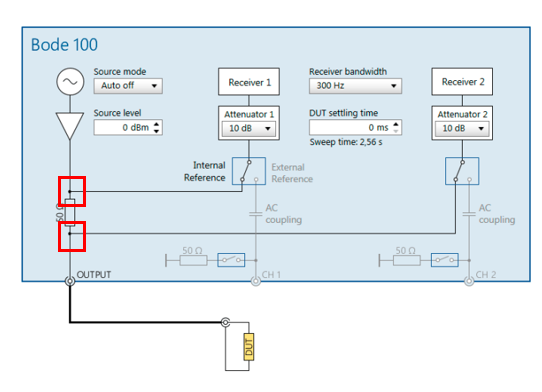Click the Receiver 2 block
542x392 pixels.
pos(462,82)
